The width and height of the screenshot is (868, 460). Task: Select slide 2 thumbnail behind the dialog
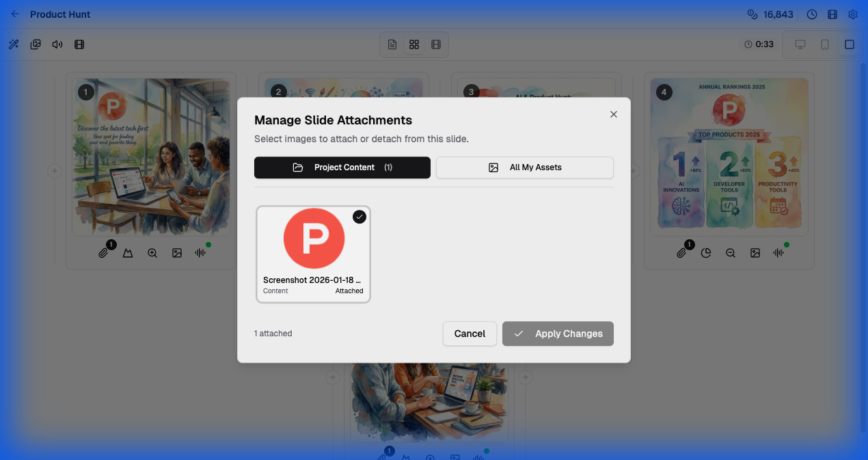(x=344, y=87)
